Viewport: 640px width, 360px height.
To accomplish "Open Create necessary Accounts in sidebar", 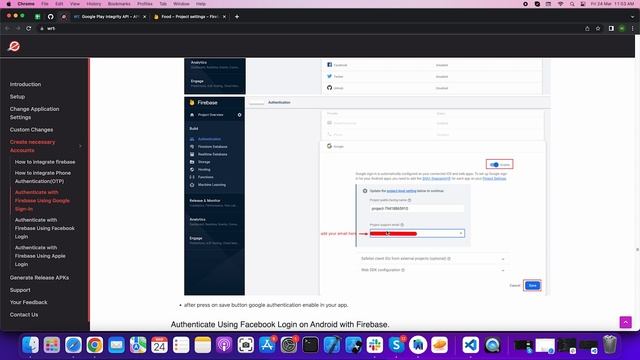I will click(32, 146).
